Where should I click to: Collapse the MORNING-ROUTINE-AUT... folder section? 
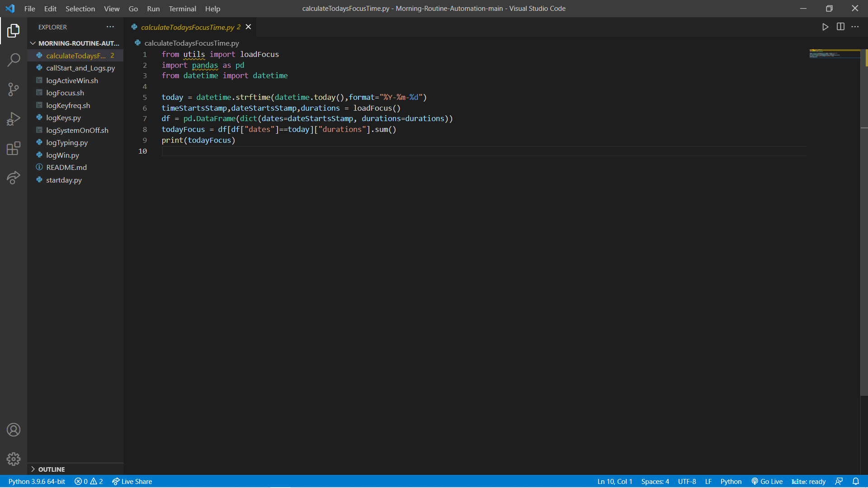pos(33,43)
